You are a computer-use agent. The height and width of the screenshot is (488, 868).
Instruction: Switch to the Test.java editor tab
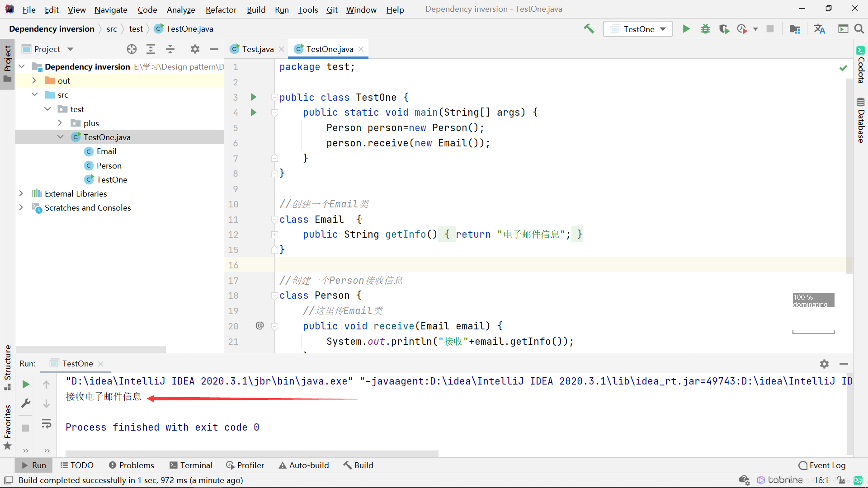[257, 49]
